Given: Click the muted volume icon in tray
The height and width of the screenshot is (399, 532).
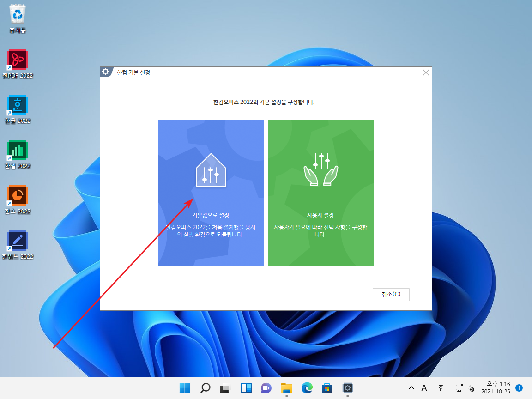Looking at the screenshot, I should tap(471, 388).
